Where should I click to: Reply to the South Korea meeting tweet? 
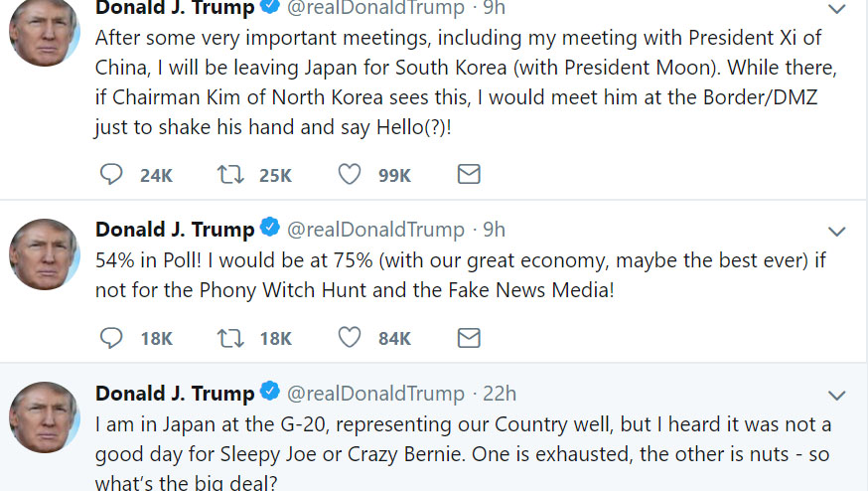pyautogui.click(x=111, y=174)
